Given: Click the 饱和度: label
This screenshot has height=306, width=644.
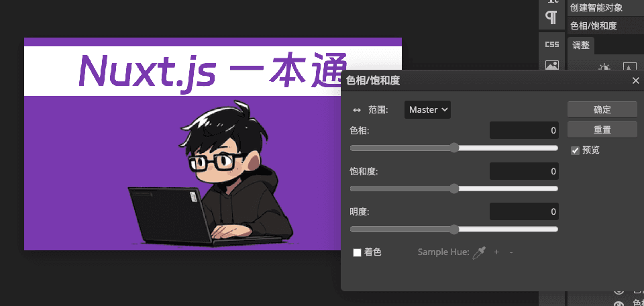Looking at the screenshot, I should [364, 171].
